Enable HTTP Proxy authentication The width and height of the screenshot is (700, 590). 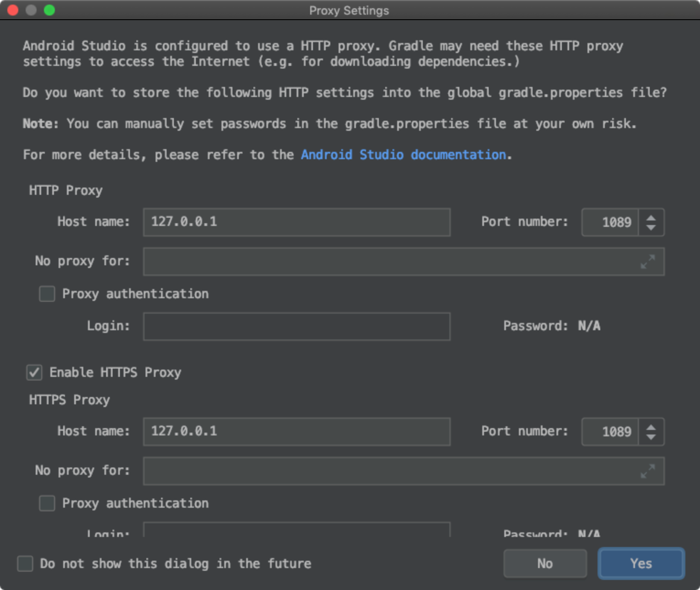[47, 294]
